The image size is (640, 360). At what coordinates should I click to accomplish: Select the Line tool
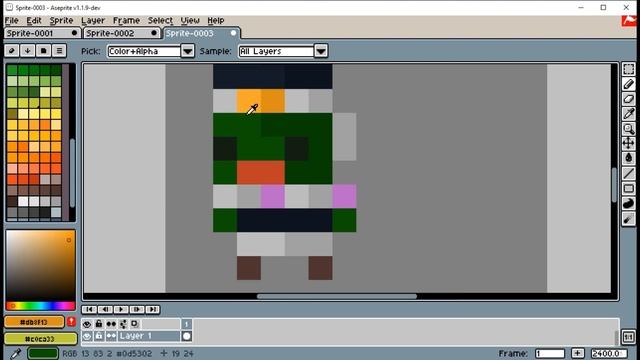tap(629, 173)
